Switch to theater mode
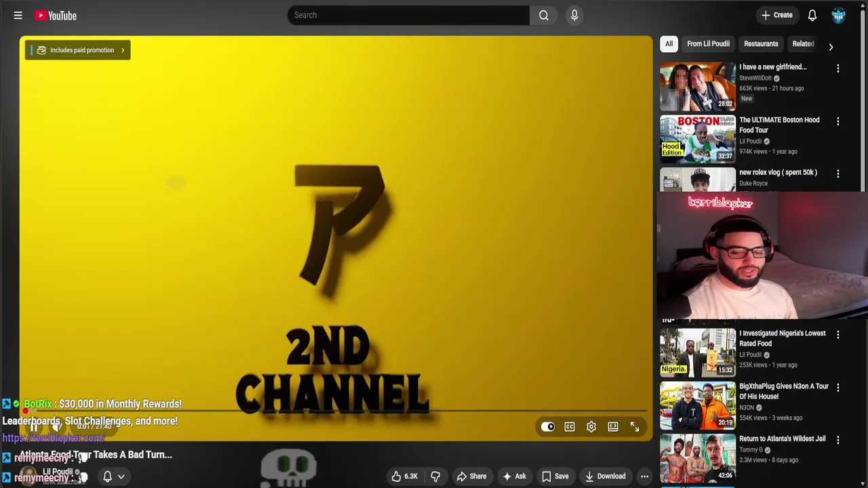 (613, 427)
